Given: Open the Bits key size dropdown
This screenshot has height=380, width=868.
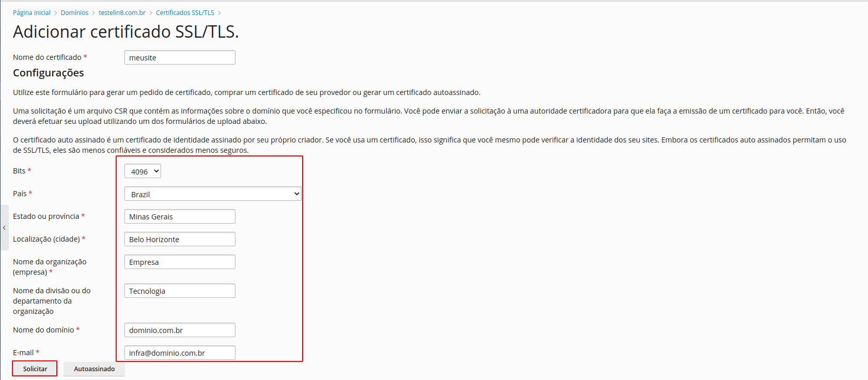Looking at the screenshot, I should point(143,171).
